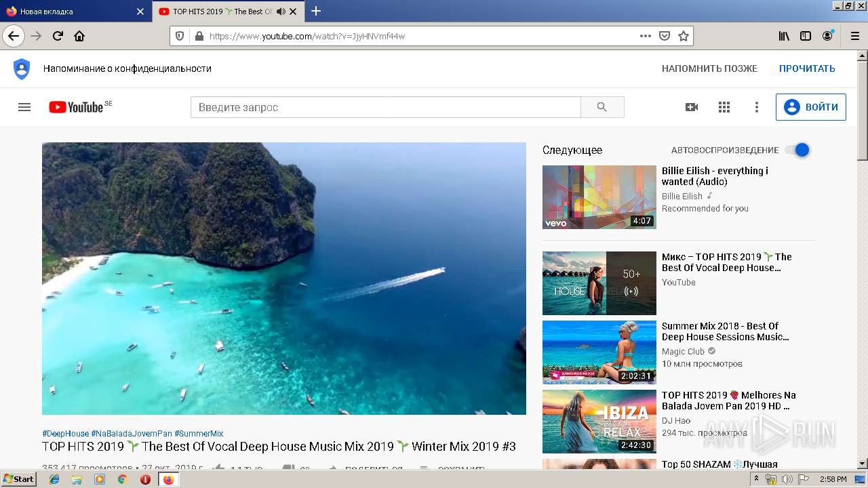
Task: Open the Windows Start button
Action: [x=19, y=479]
